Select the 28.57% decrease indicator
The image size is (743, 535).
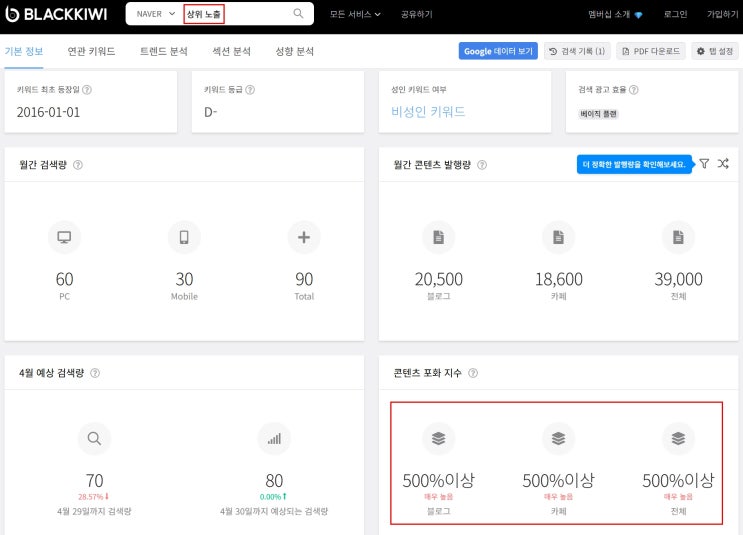(94, 497)
